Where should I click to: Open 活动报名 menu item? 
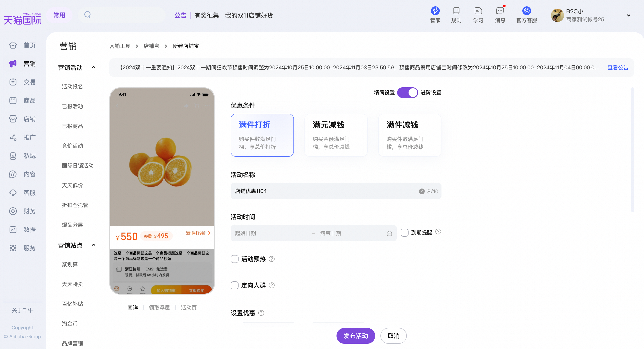72,87
